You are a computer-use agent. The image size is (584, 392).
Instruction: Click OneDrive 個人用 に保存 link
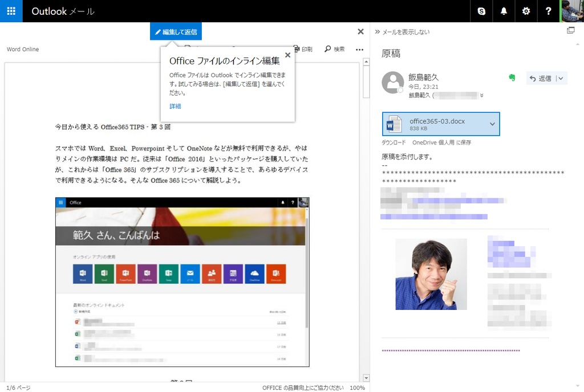coord(442,142)
